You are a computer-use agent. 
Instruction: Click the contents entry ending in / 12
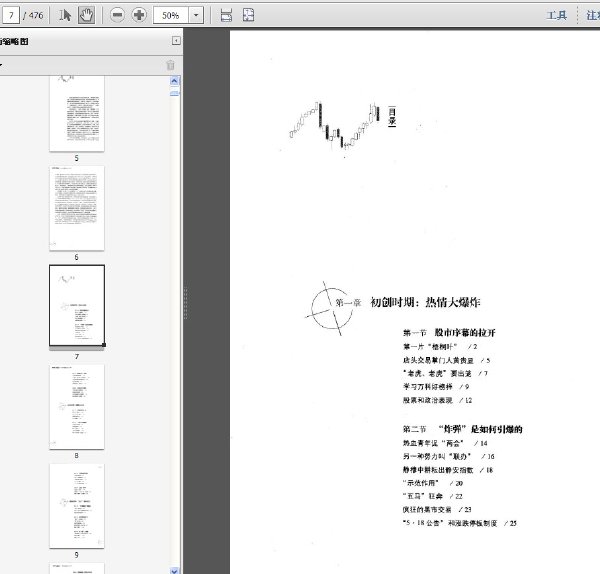click(x=437, y=400)
